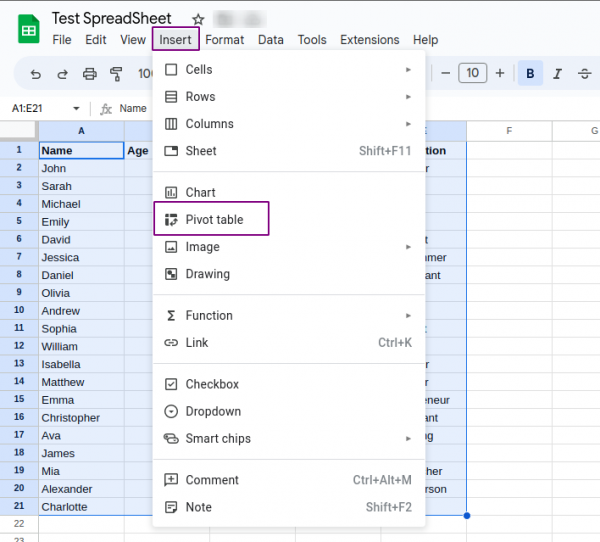Click cell containing Sarah

click(82, 186)
